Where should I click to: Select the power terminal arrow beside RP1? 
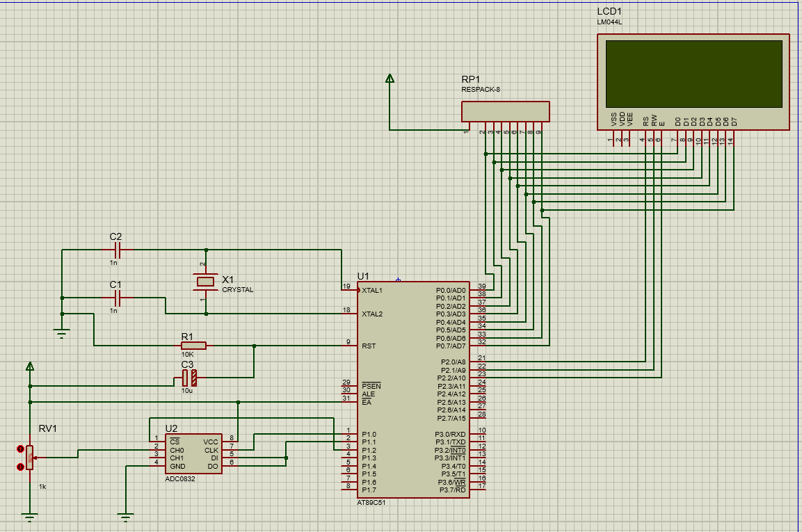(x=390, y=79)
